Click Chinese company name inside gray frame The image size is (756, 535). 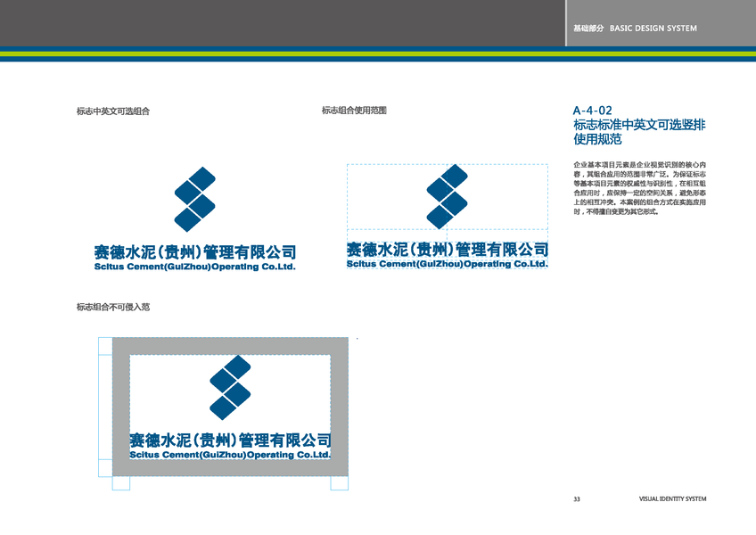pos(230,440)
